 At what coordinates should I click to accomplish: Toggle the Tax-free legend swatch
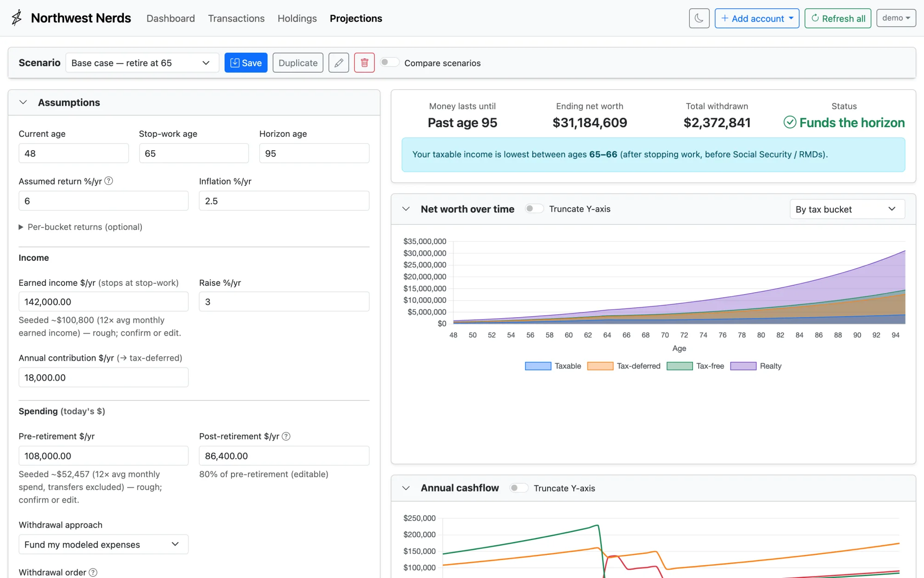[x=680, y=366]
